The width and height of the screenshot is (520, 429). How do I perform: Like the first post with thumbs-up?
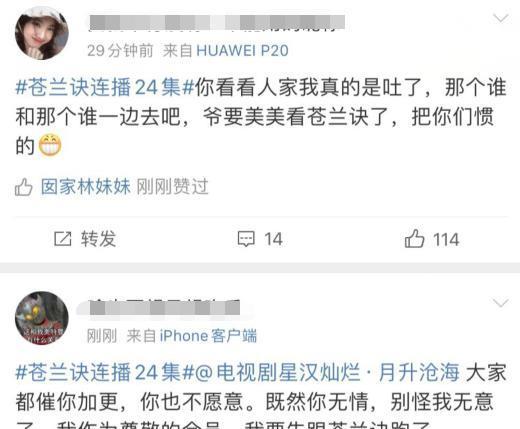[414, 239]
